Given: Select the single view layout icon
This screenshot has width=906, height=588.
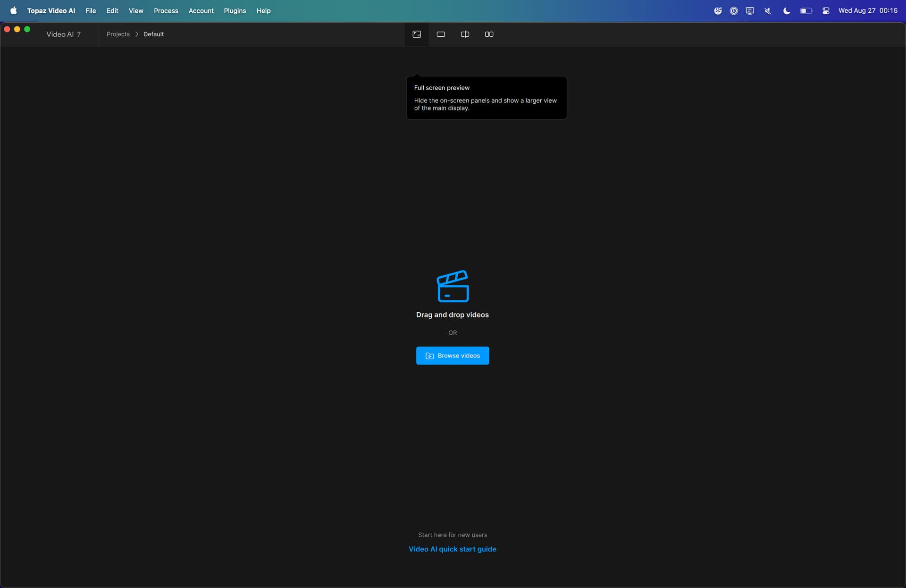Looking at the screenshot, I should [441, 34].
